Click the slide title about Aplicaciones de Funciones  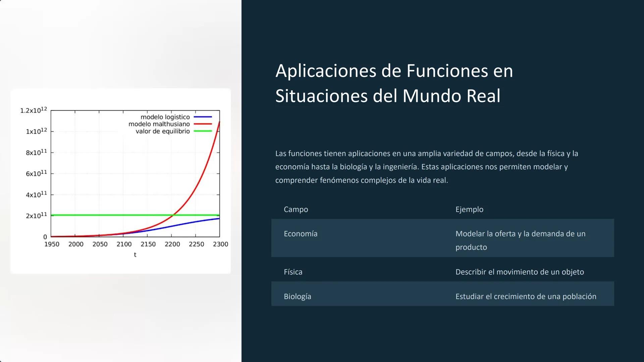pyautogui.click(x=394, y=83)
